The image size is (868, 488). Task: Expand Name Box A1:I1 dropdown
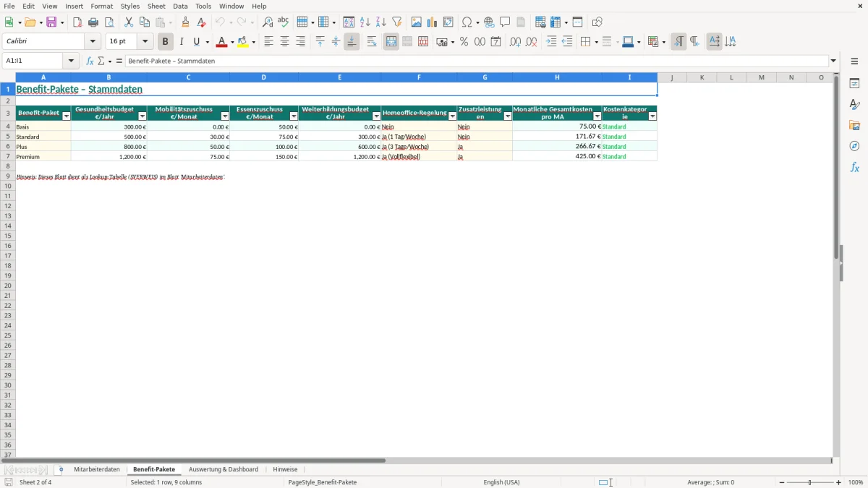click(71, 61)
